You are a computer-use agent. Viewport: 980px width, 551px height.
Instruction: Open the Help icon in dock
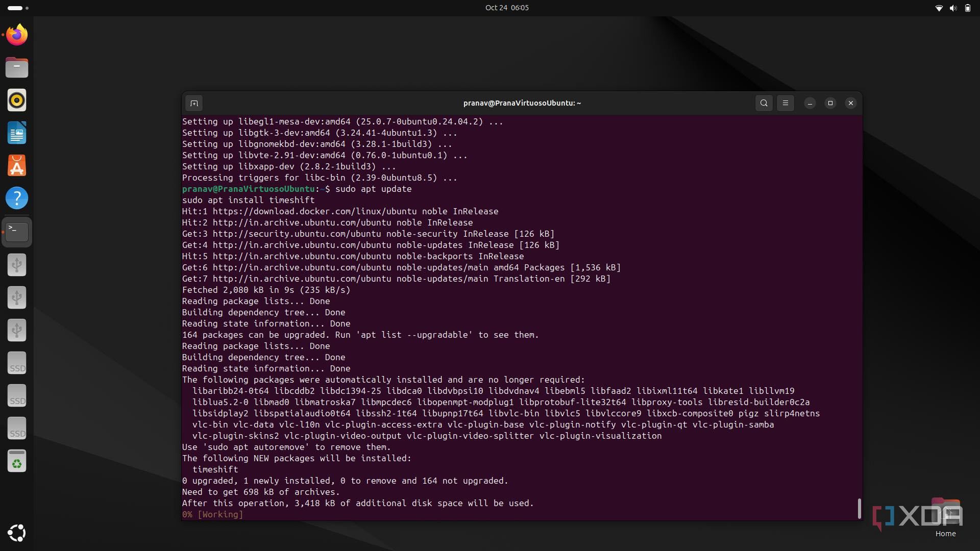[x=17, y=198]
